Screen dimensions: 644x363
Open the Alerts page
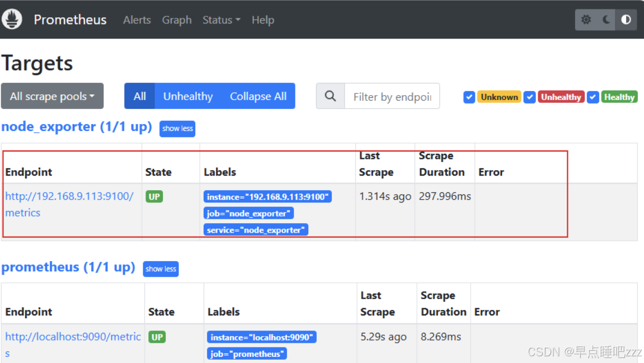pos(137,20)
